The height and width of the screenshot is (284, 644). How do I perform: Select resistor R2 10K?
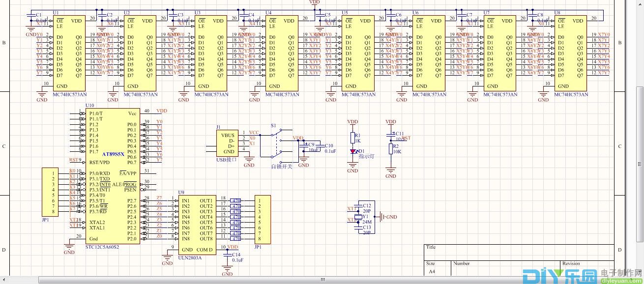[x=391, y=149]
